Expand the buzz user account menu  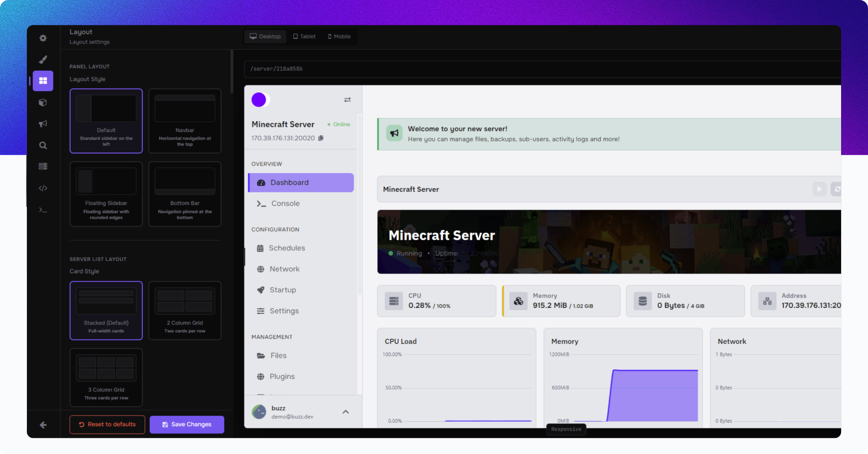[x=345, y=412]
